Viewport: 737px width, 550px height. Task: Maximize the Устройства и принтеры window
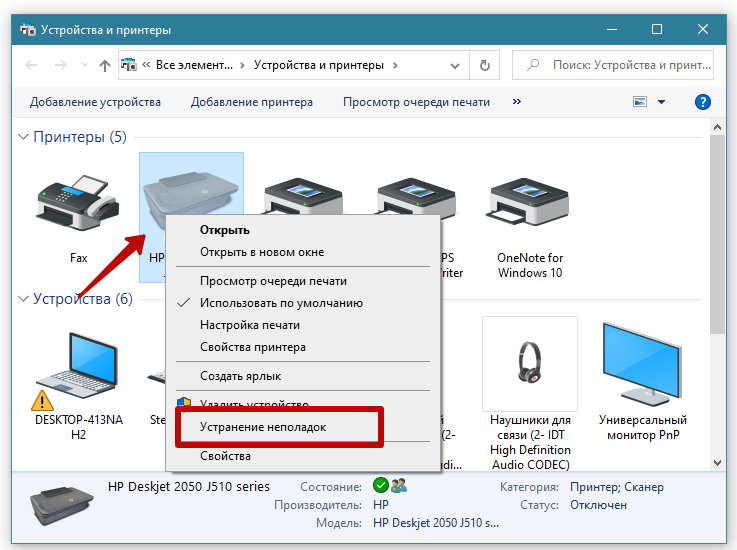pos(657,29)
